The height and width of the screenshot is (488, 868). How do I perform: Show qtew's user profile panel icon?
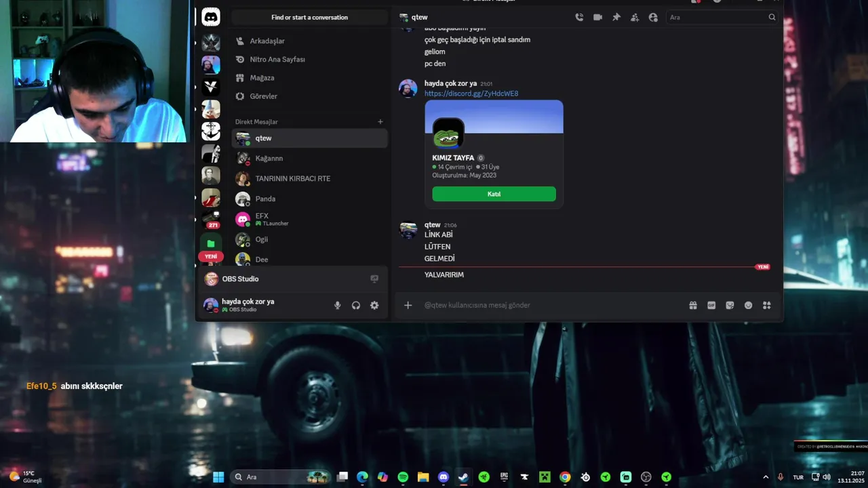[653, 17]
